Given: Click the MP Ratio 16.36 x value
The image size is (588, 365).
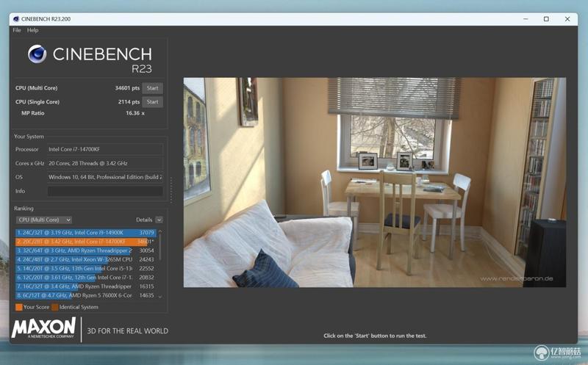Looking at the screenshot, I should pyautogui.click(x=135, y=113).
